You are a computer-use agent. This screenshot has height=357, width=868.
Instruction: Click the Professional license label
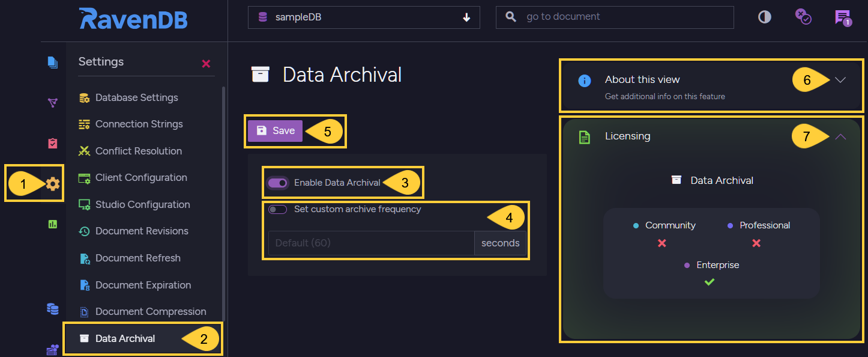pyautogui.click(x=765, y=225)
